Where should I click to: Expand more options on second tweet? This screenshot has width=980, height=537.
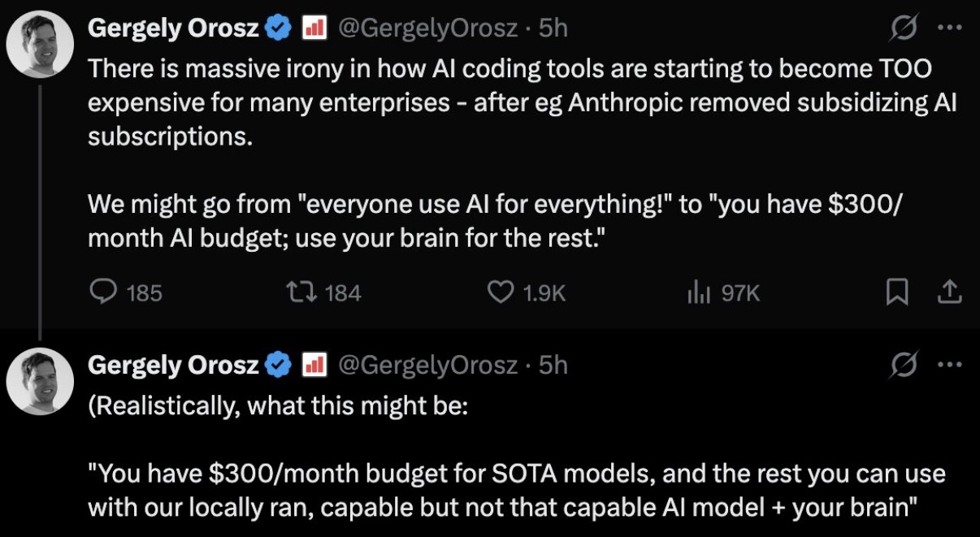coord(948,366)
